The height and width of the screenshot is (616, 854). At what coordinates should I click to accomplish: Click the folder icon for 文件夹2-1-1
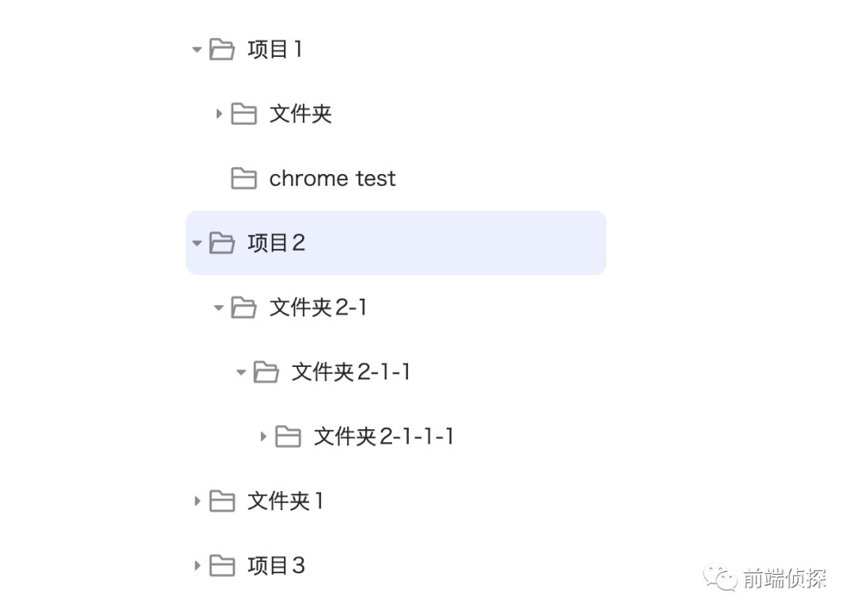click(x=266, y=372)
